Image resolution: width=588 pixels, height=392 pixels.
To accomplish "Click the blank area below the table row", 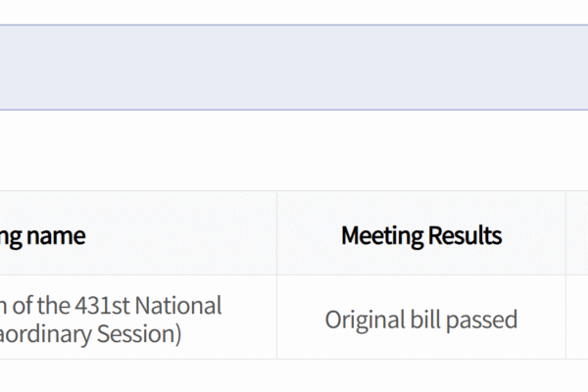I will 294,376.
